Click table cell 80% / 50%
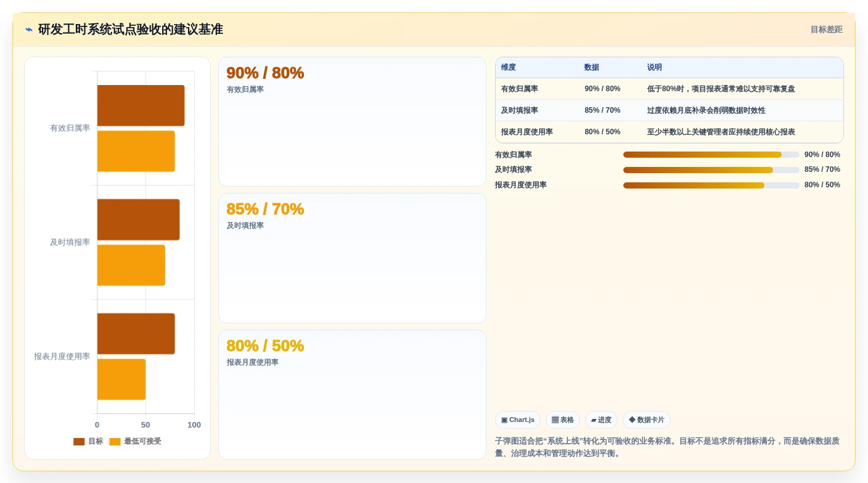The width and height of the screenshot is (868, 483). (602, 132)
